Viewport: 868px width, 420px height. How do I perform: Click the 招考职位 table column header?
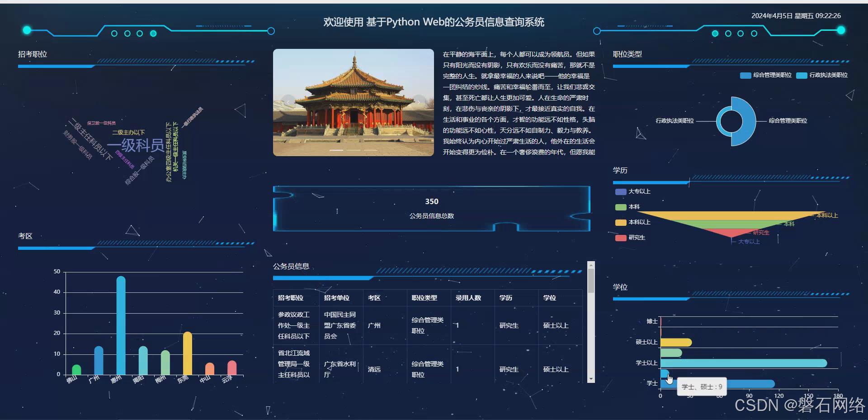click(290, 298)
